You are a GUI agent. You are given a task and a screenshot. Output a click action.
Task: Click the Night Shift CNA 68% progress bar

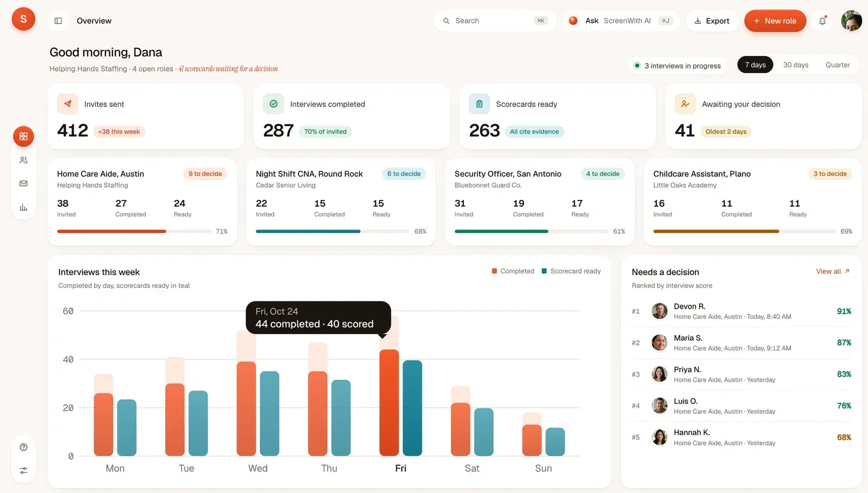point(333,232)
